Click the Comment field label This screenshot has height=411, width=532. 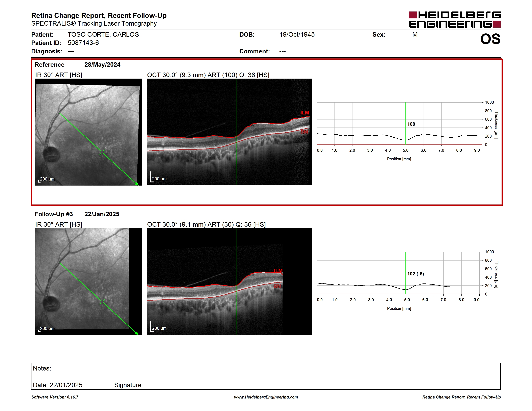(x=255, y=51)
